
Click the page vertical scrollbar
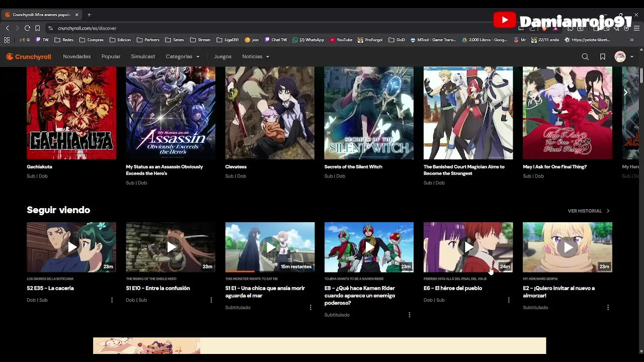pyautogui.click(x=641, y=75)
